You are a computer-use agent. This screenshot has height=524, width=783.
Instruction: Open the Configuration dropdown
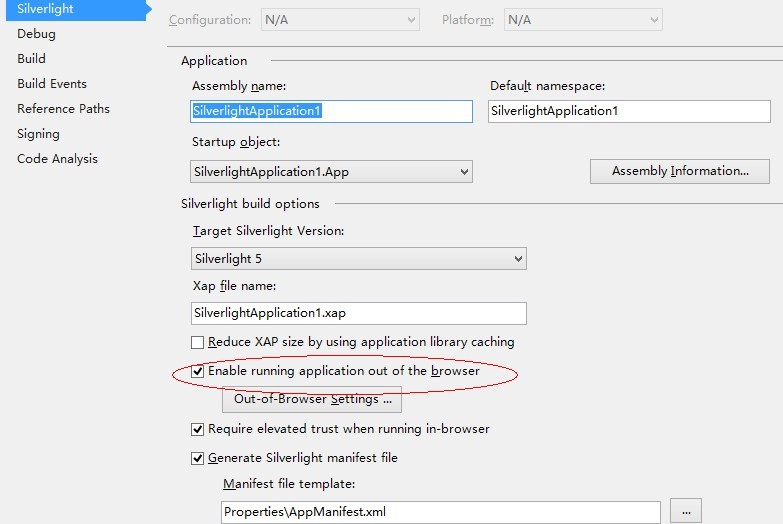340,20
